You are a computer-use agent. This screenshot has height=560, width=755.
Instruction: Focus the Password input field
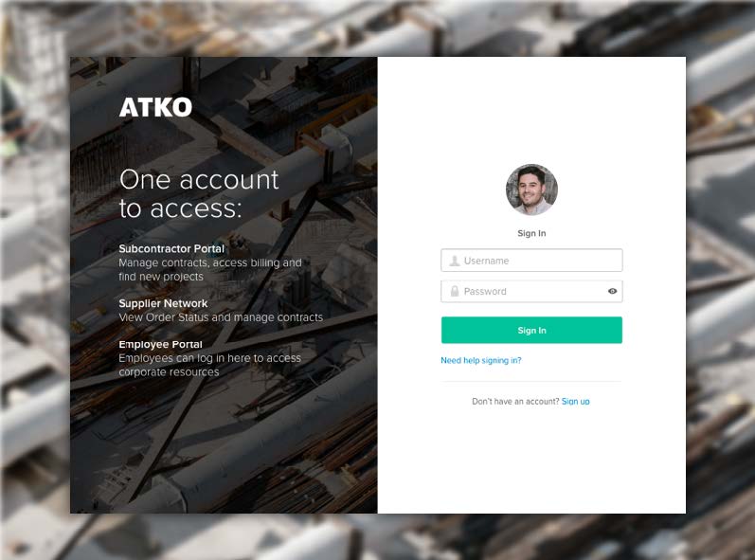pos(531,291)
